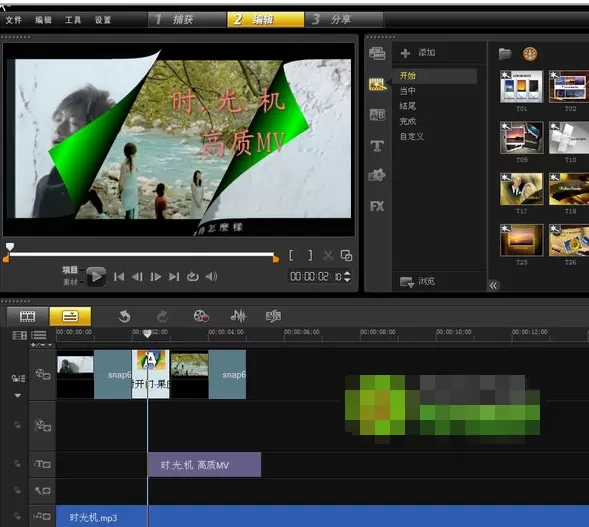Select template thumbnail T25
This screenshot has width=589, height=527.
[521, 240]
